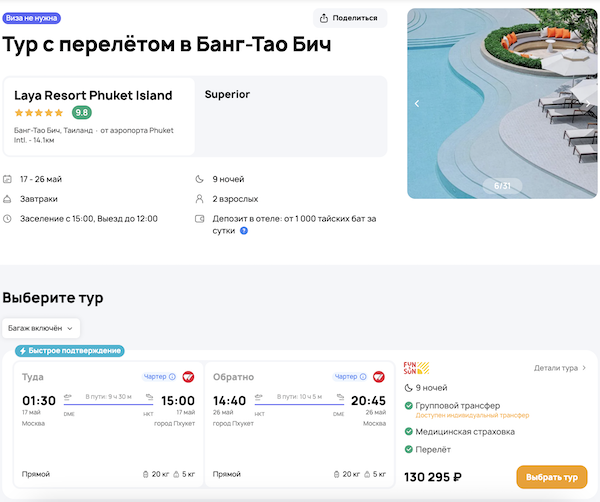Click the return flight airline logo
This screenshot has width=600, height=502.
coord(378,377)
